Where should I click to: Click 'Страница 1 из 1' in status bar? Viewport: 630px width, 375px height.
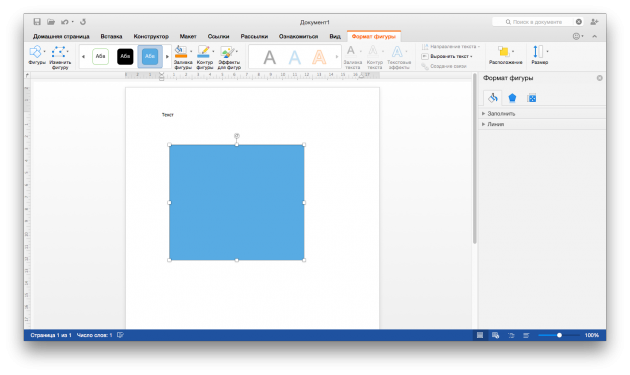pyautogui.click(x=51, y=335)
